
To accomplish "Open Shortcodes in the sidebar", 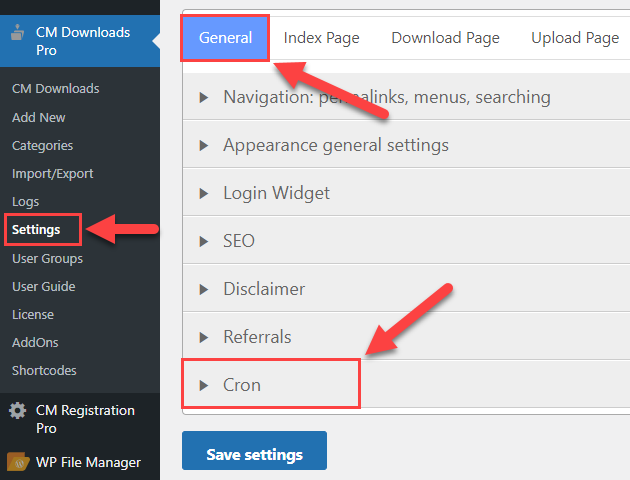I will pyautogui.click(x=44, y=370).
